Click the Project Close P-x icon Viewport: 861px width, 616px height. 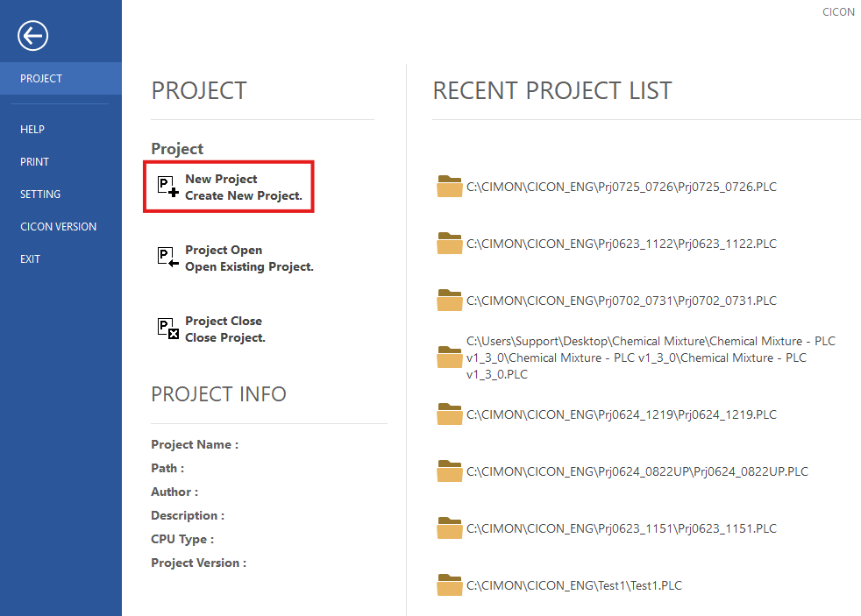point(167,328)
